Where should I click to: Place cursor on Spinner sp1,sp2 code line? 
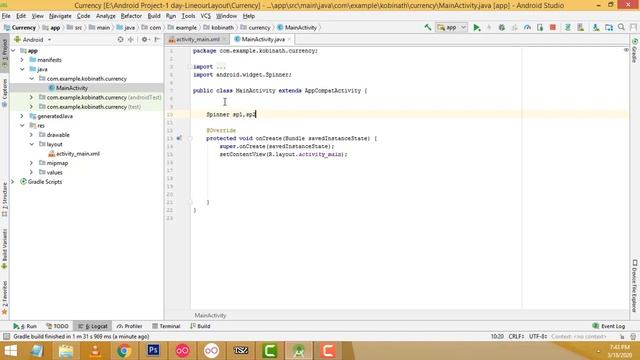pos(231,115)
